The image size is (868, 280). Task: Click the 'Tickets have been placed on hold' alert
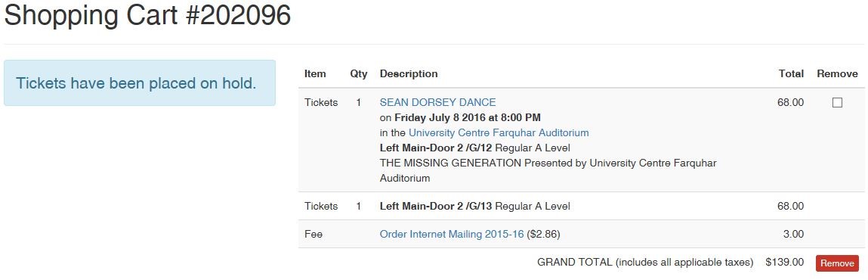pos(140,83)
